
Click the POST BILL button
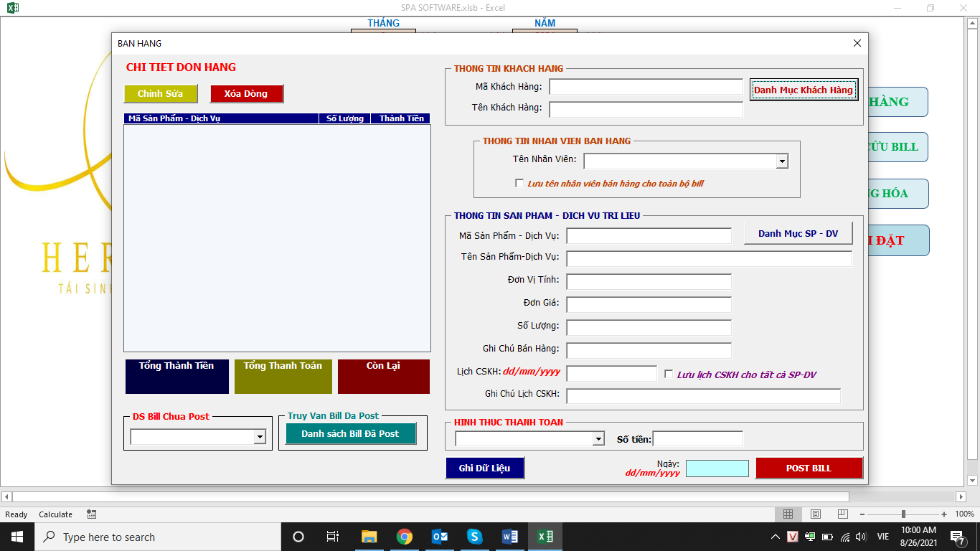click(x=809, y=468)
